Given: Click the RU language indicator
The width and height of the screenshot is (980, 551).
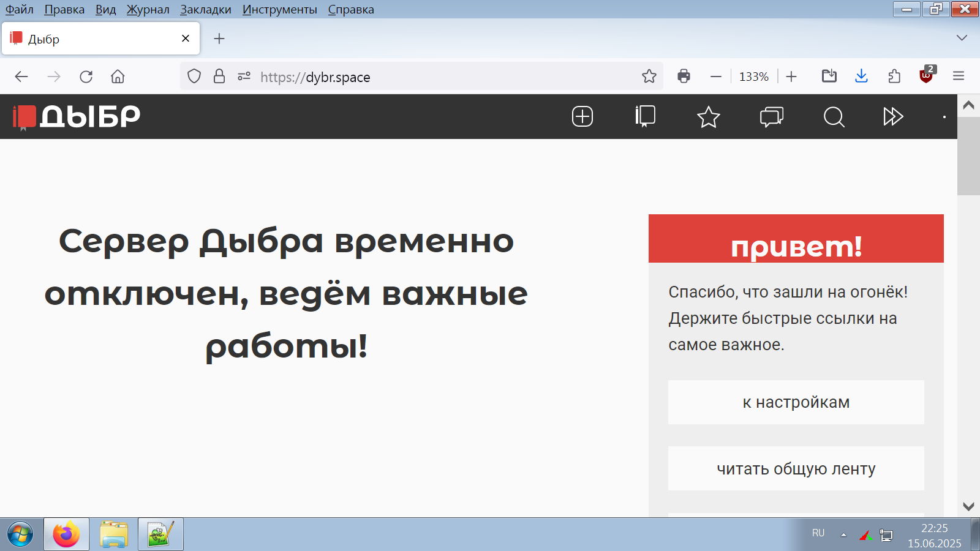Looking at the screenshot, I should (x=818, y=533).
